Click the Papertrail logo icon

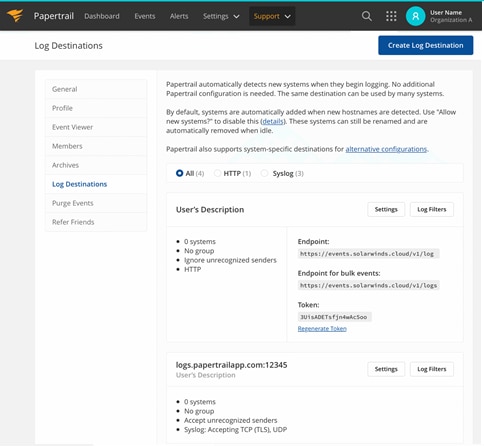pos(15,15)
